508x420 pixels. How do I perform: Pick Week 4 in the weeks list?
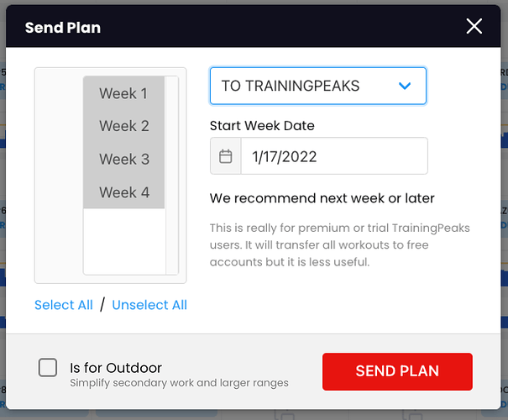[123, 192]
